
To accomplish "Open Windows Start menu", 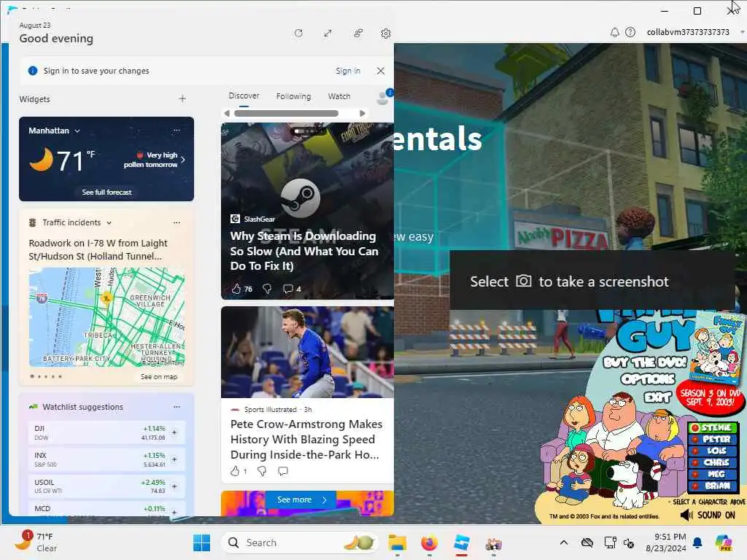I will tap(201, 542).
